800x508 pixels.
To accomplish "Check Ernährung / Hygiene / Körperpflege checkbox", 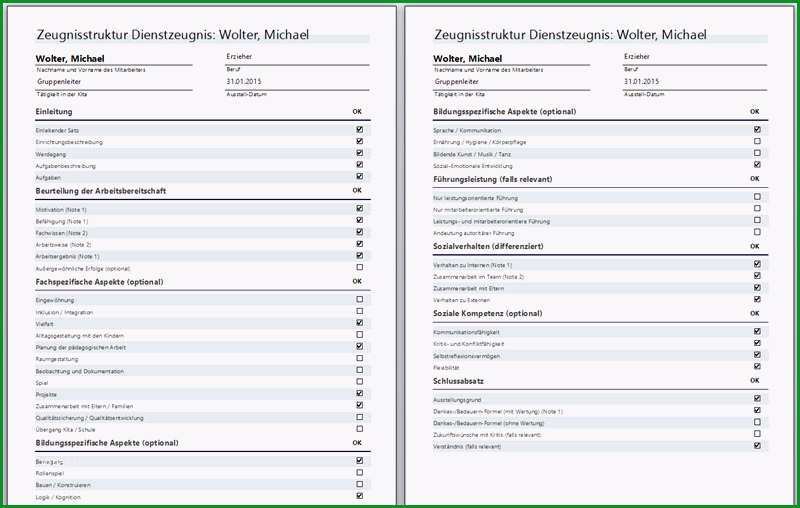I will pyautogui.click(x=757, y=141).
